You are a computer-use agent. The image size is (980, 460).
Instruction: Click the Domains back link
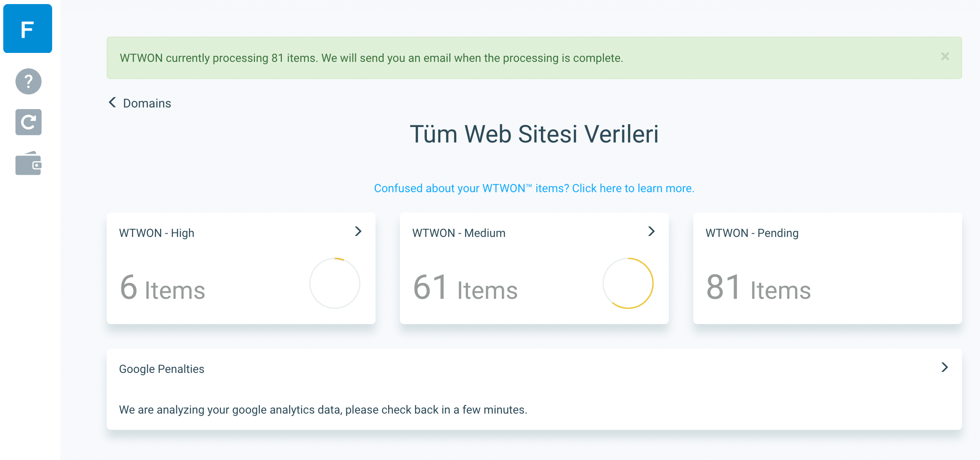[147, 103]
